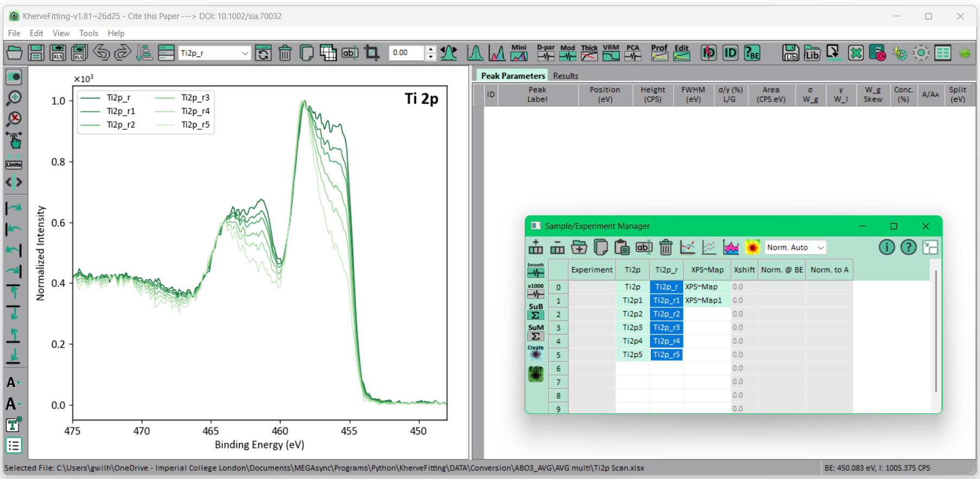This screenshot has width=980, height=479.
Task: Click the crop plot icon in main toolbar
Action: click(x=372, y=53)
